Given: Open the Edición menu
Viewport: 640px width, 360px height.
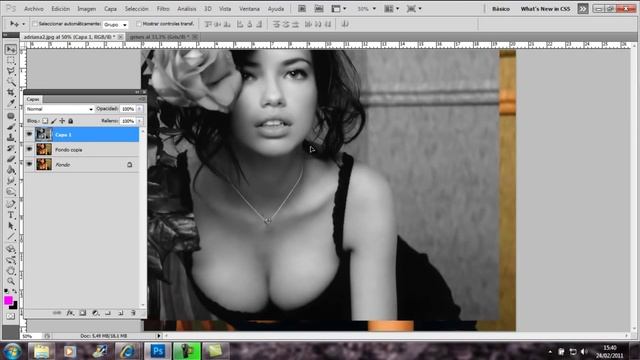Looking at the screenshot, I should [x=60, y=9].
